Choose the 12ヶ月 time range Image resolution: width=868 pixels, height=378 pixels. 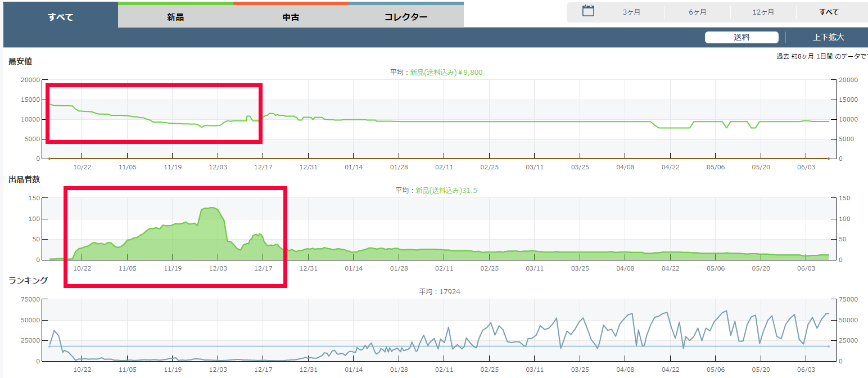coord(763,12)
